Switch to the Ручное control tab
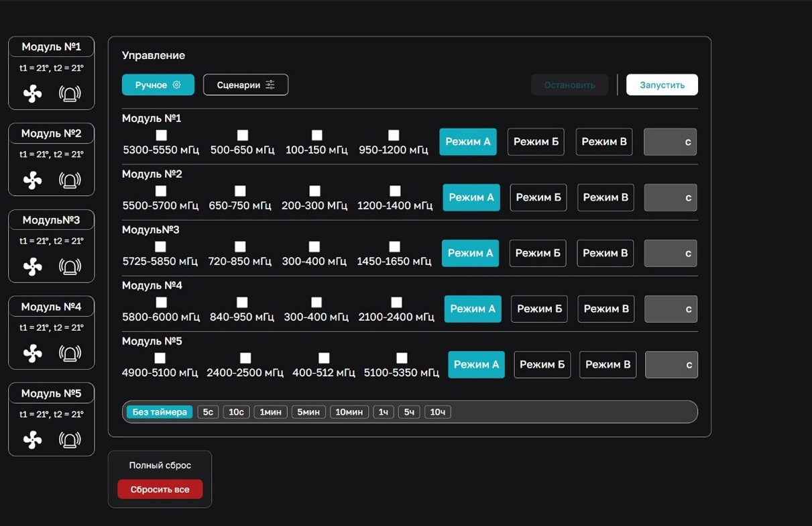812x526 pixels. tap(158, 85)
